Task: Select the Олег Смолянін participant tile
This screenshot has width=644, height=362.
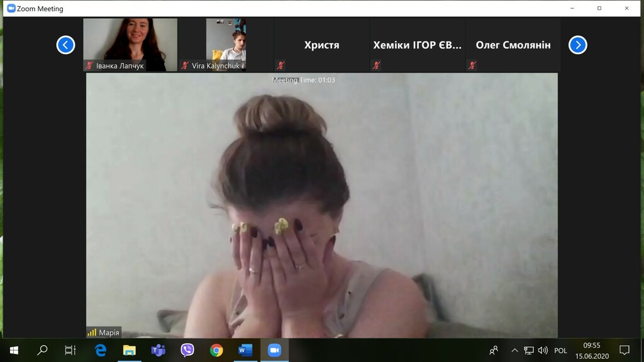Action: pyautogui.click(x=513, y=45)
